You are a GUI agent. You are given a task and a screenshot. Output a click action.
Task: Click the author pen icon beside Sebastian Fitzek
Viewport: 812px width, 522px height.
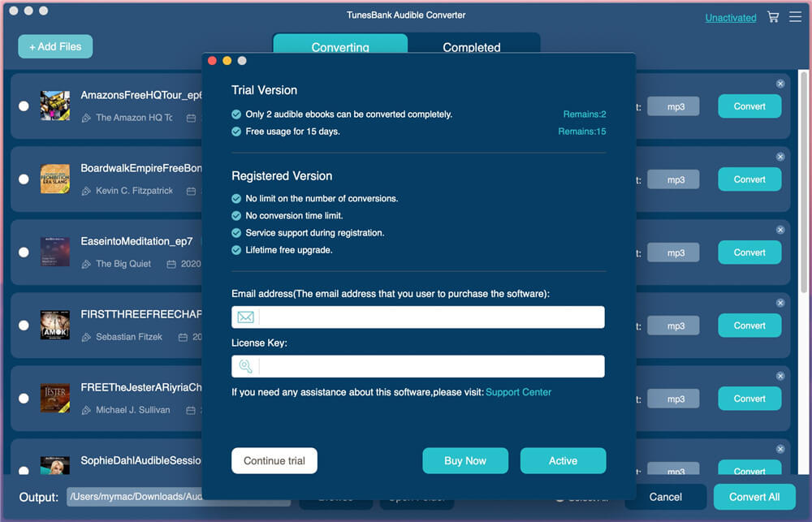(x=86, y=337)
